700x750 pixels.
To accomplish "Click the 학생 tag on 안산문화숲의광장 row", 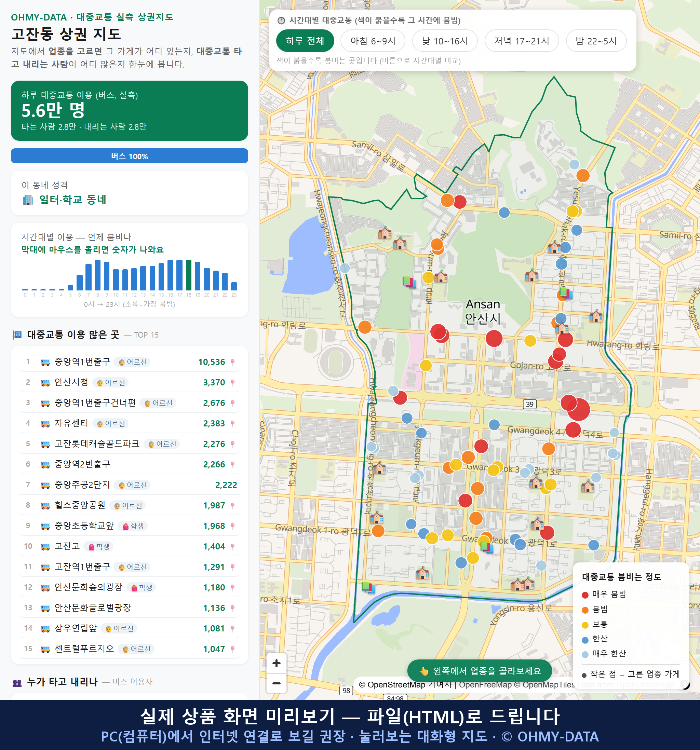I will 142,587.
